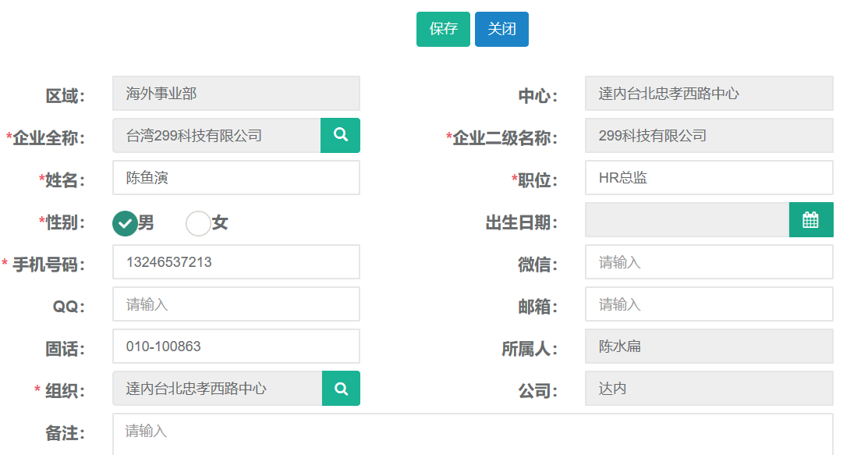
Task: Edit the 固话 field showing 010-100863
Action: point(236,347)
